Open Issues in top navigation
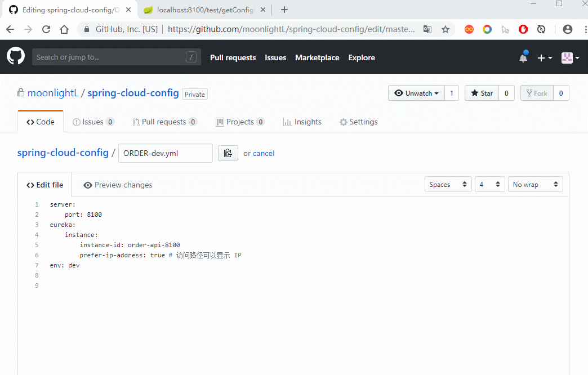 pos(275,58)
